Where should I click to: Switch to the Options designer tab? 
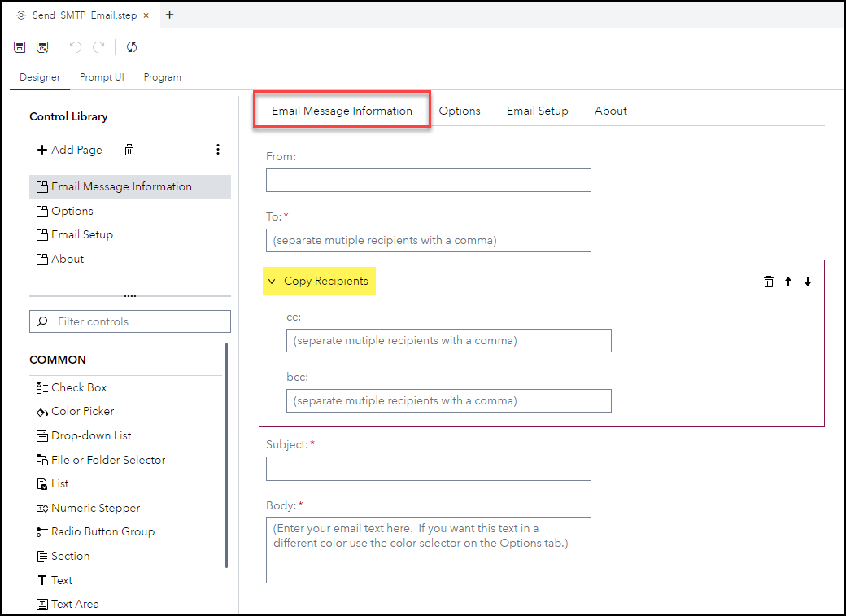coord(460,110)
